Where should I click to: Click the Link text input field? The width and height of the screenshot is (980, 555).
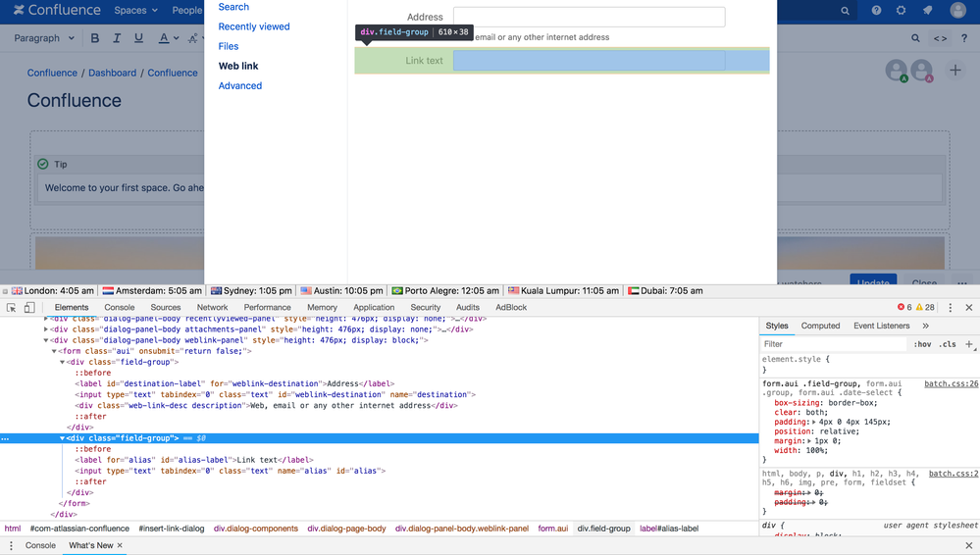589,61
